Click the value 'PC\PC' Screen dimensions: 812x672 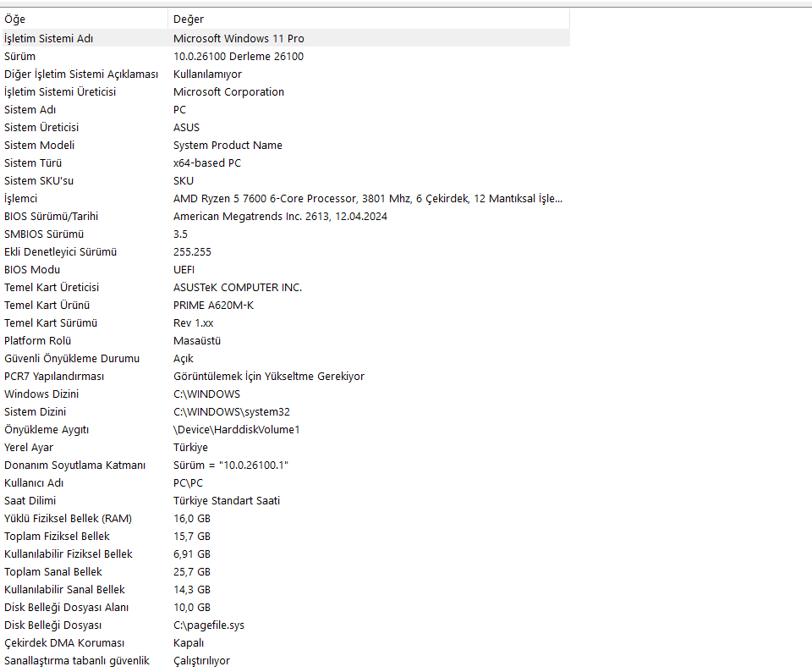[188, 483]
